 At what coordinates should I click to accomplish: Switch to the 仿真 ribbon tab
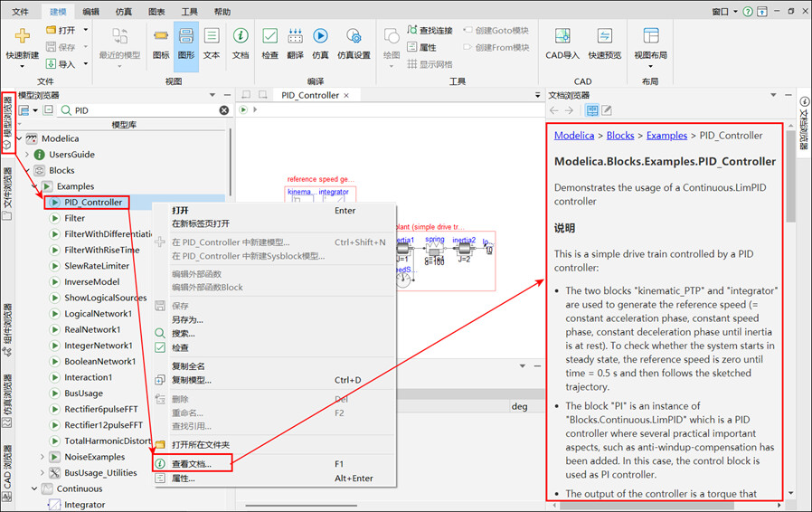pos(123,12)
